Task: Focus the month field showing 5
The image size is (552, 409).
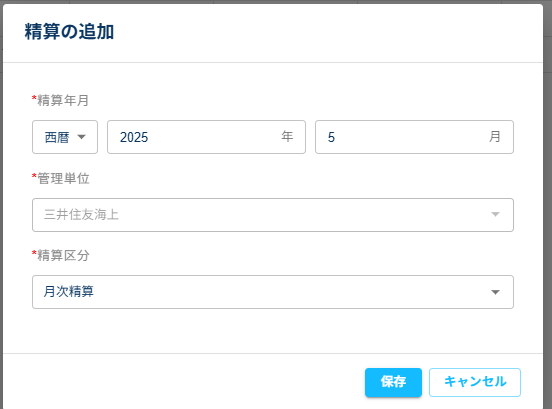Action: (x=414, y=137)
